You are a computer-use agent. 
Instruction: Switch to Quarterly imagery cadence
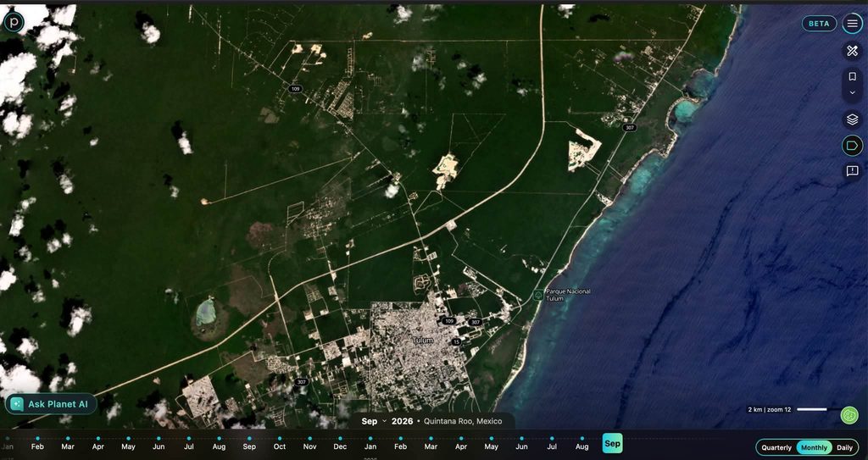[x=776, y=447]
